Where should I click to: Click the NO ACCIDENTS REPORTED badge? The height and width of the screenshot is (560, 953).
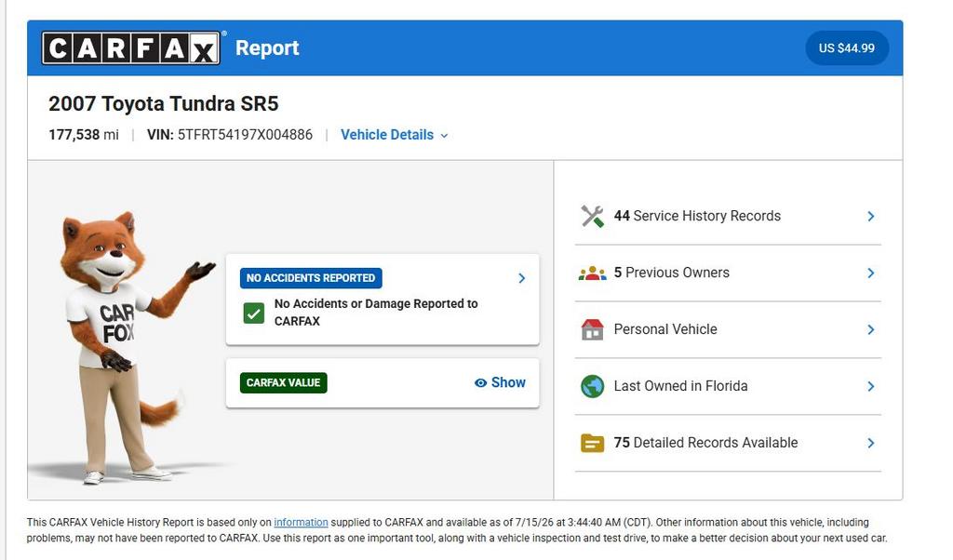[311, 278]
